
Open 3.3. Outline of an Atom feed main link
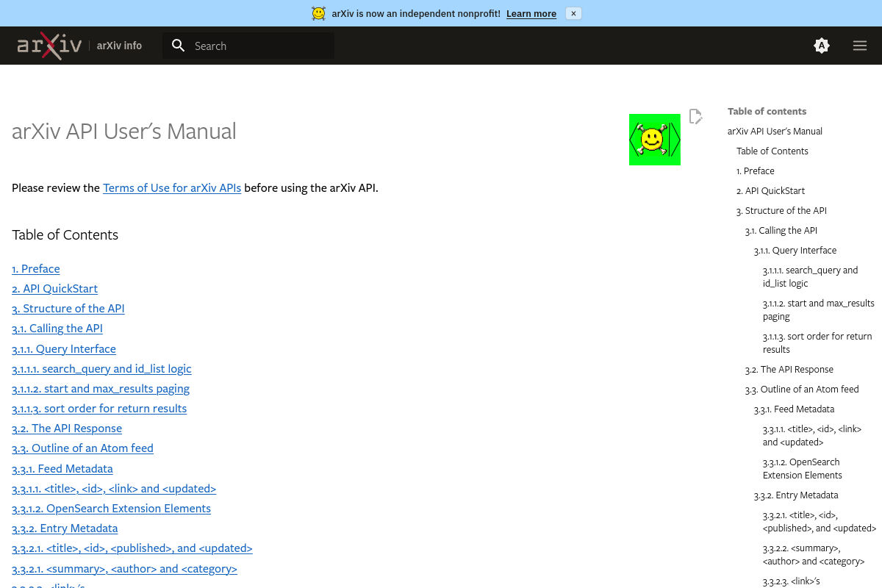pos(82,448)
